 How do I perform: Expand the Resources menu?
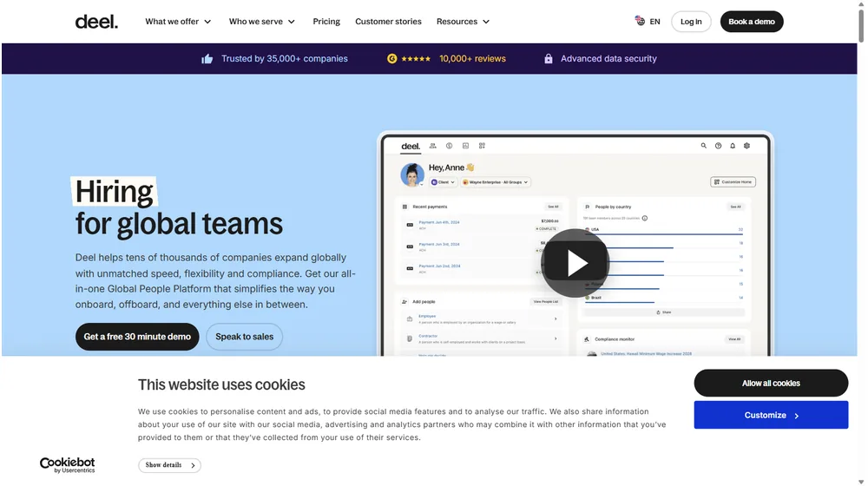463,22
